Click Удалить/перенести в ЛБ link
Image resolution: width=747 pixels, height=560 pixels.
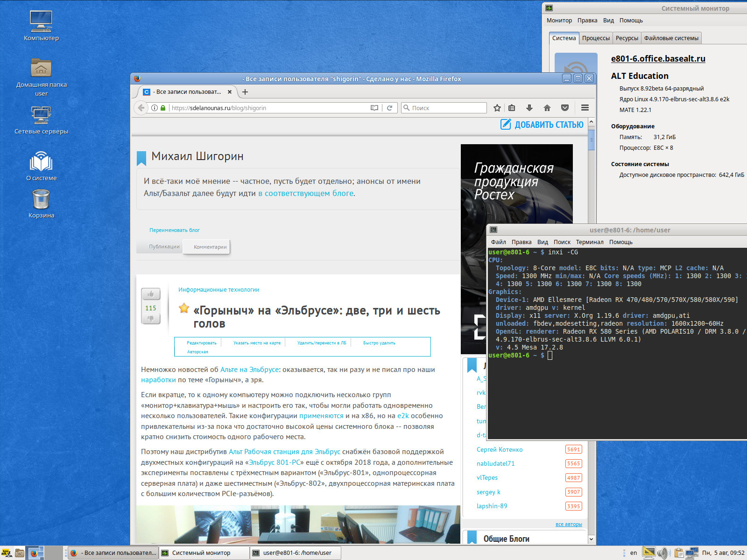coord(322,343)
